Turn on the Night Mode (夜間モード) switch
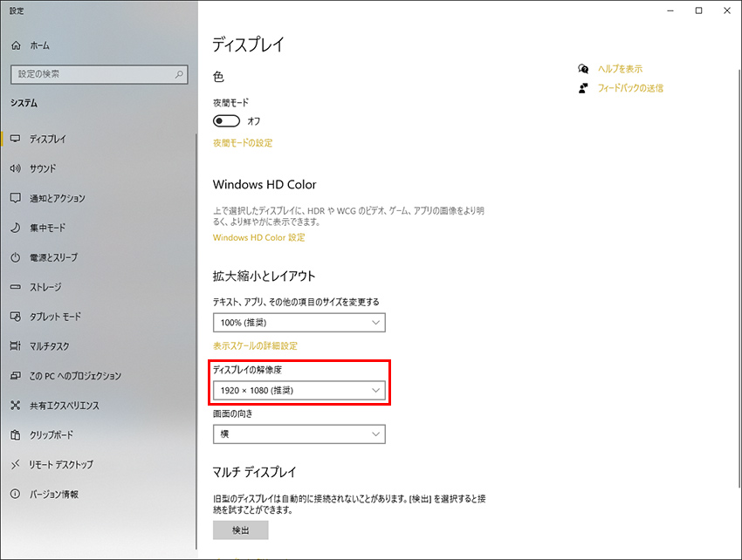This screenshot has width=742, height=560. [226, 120]
